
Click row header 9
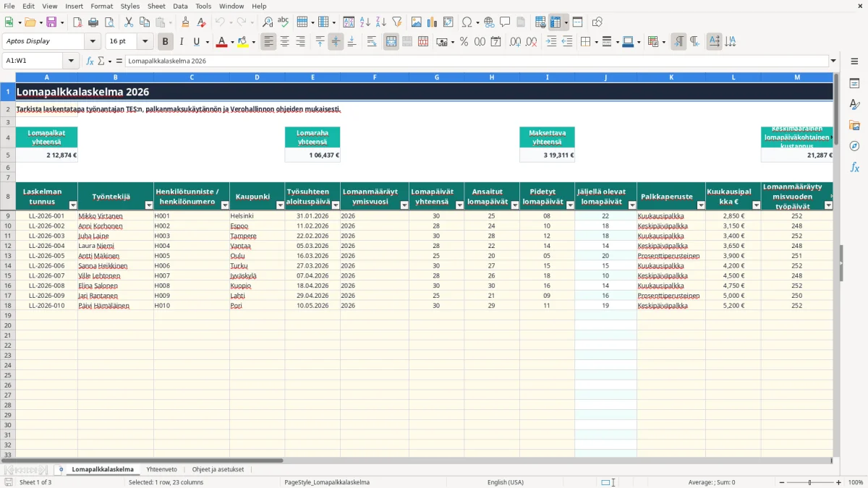8,216
